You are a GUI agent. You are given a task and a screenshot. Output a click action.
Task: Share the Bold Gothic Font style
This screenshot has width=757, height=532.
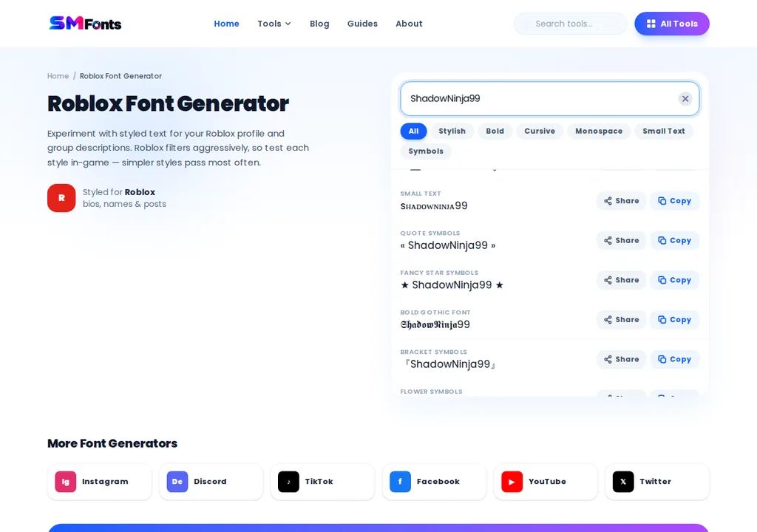(621, 320)
